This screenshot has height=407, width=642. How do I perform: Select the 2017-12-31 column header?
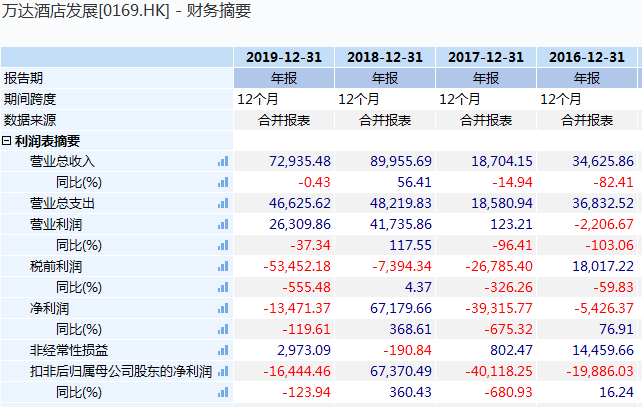pos(486,57)
